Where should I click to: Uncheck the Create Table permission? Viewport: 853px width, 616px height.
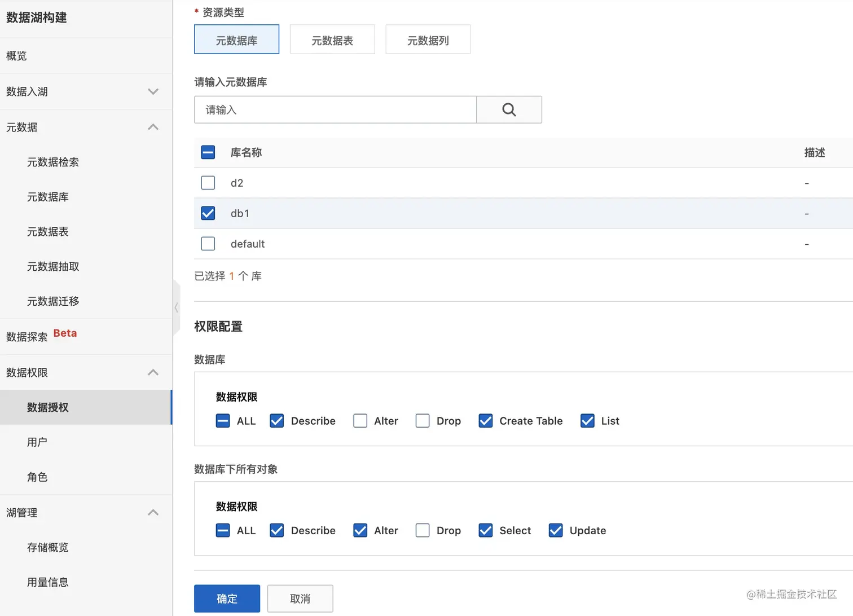coord(486,421)
